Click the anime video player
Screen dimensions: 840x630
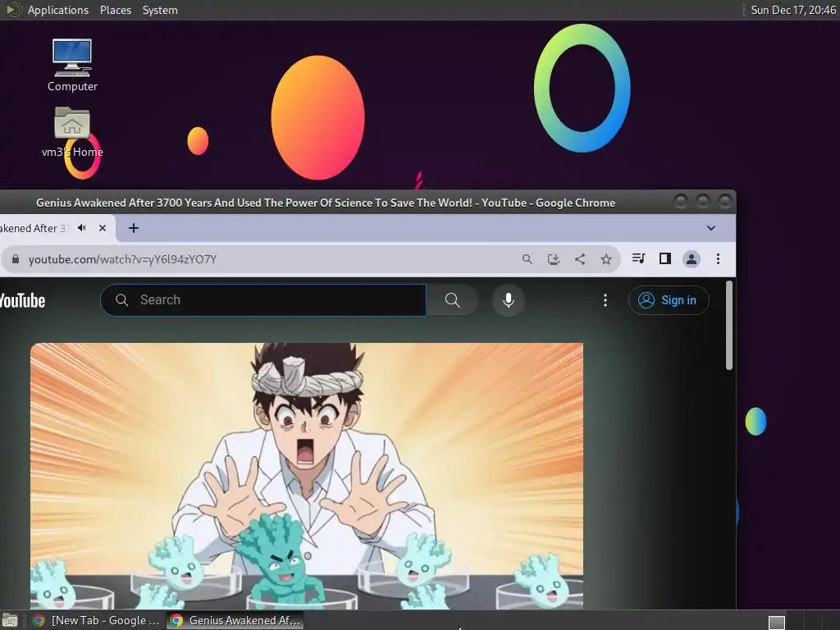tap(307, 476)
